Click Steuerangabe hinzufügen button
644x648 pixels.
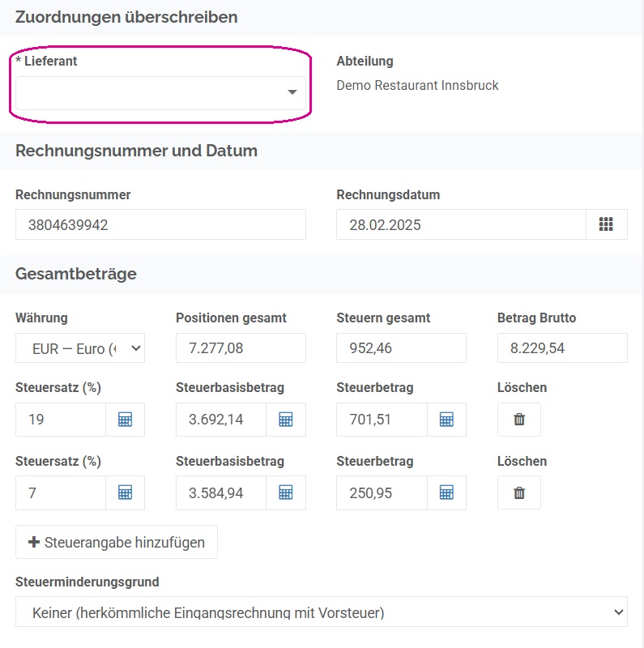click(117, 542)
